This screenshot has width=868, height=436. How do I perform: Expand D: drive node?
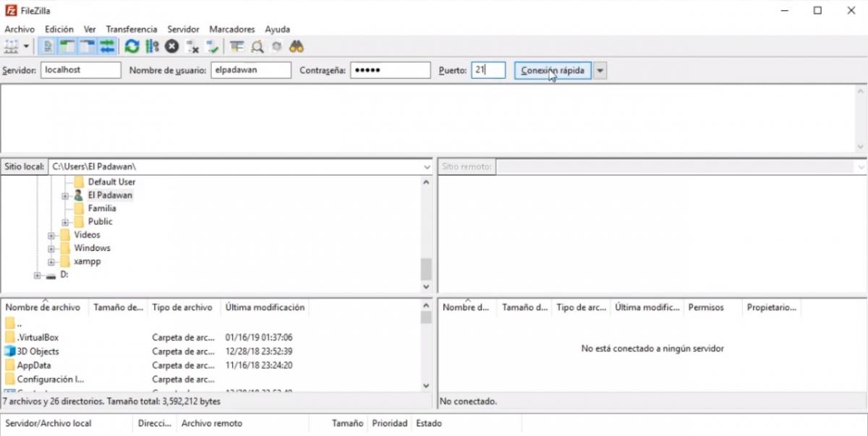tap(38, 275)
